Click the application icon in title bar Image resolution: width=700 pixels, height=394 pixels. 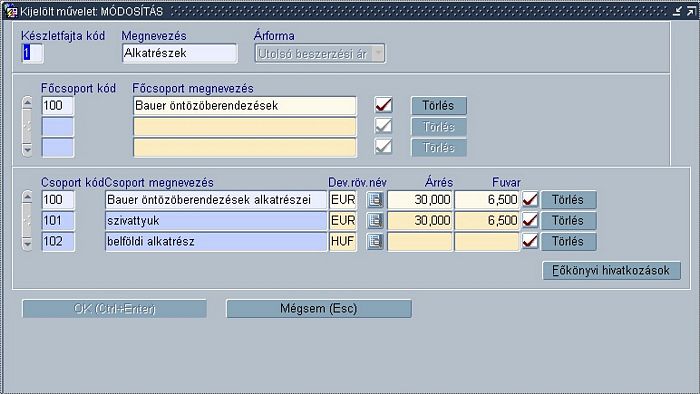(11, 11)
